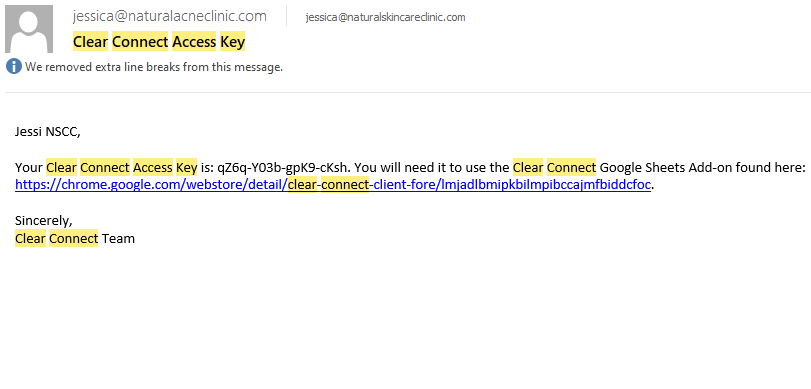This screenshot has height=389, width=811.
Task: Select recipient address jessica@naturalskincareclinic.com
Action: click(x=385, y=18)
